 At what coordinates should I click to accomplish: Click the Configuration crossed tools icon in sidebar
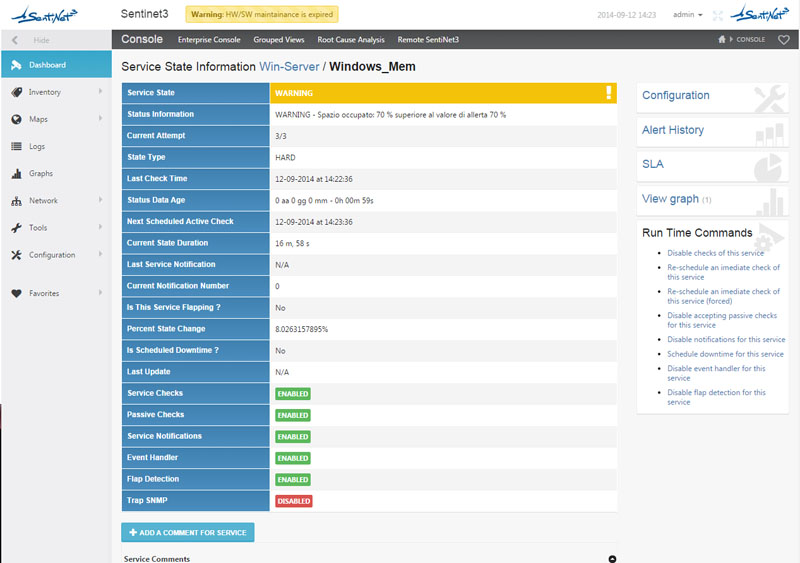point(16,255)
